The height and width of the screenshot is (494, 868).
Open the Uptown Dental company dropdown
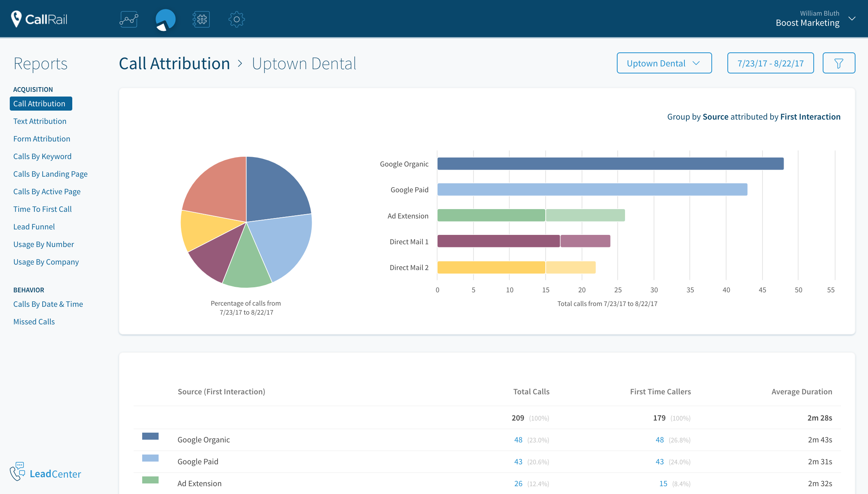pyautogui.click(x=664, y=63)
